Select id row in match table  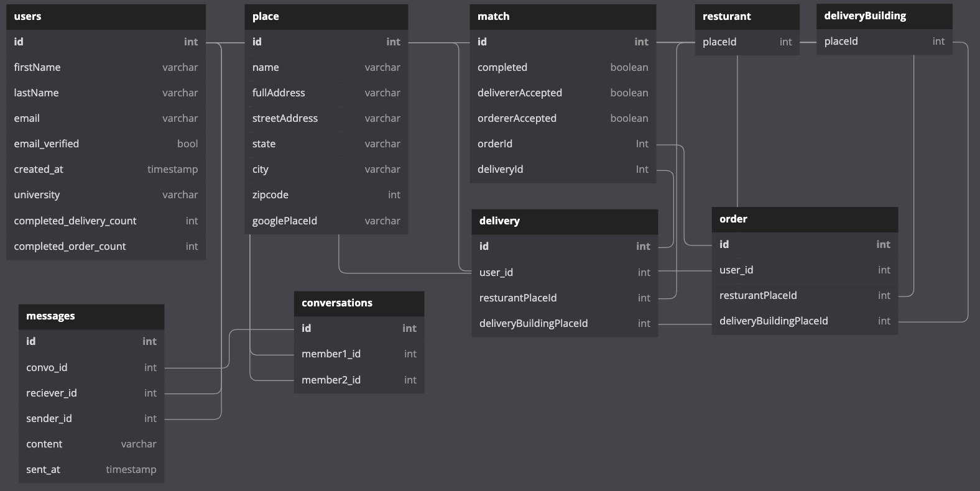click(563, 42)
